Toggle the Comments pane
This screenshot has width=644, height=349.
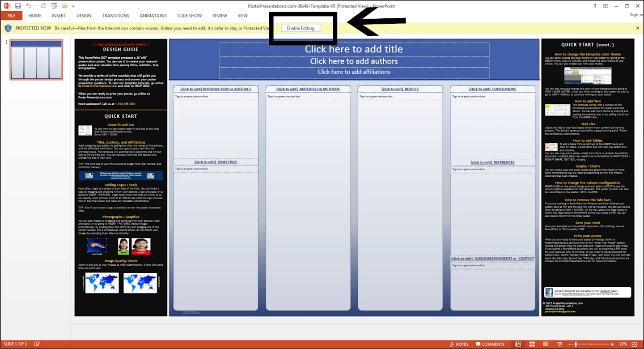tap(490, 344)
